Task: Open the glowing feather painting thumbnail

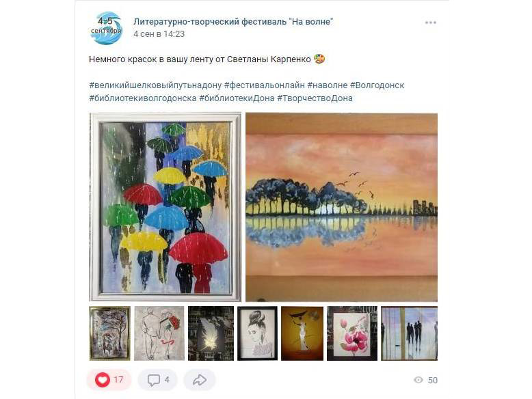Action: pyautogui.click(x=211, y=333)
